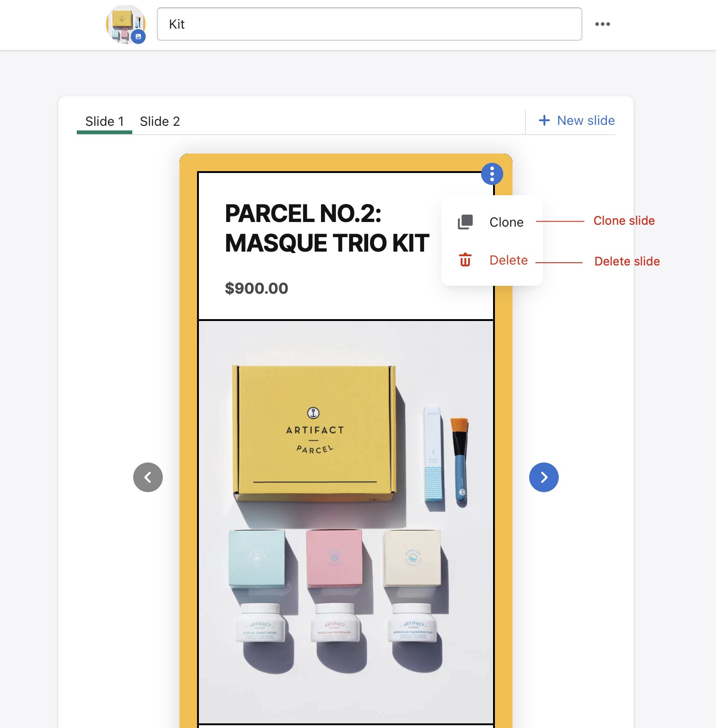716x728 pixels.
Task: Advance to the next slide with the blue arrow
Action: (x=543, y=477)
